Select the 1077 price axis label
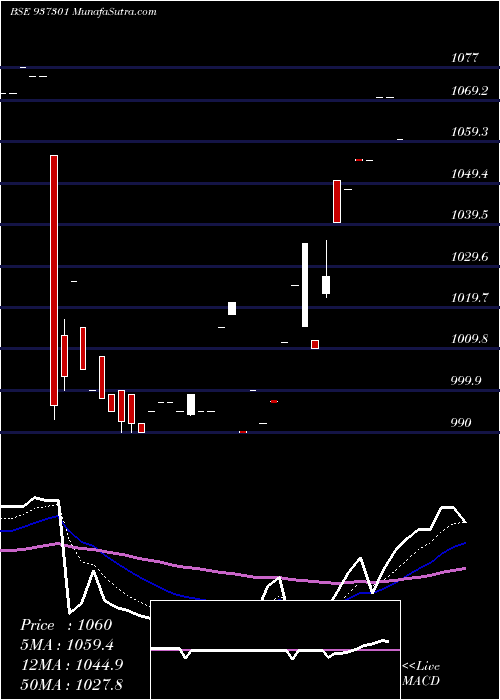The height and width of the screenshot is (700, 500). click(x=465, y=57)
